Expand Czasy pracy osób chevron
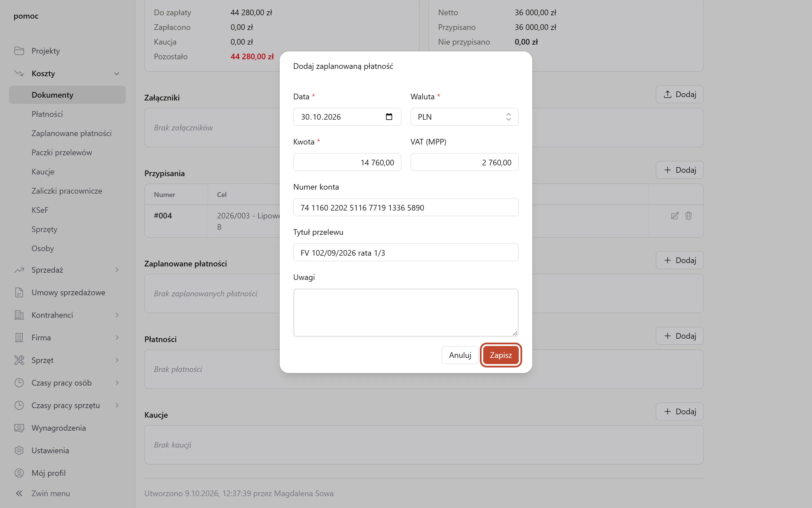 click(x=117, y=383)
